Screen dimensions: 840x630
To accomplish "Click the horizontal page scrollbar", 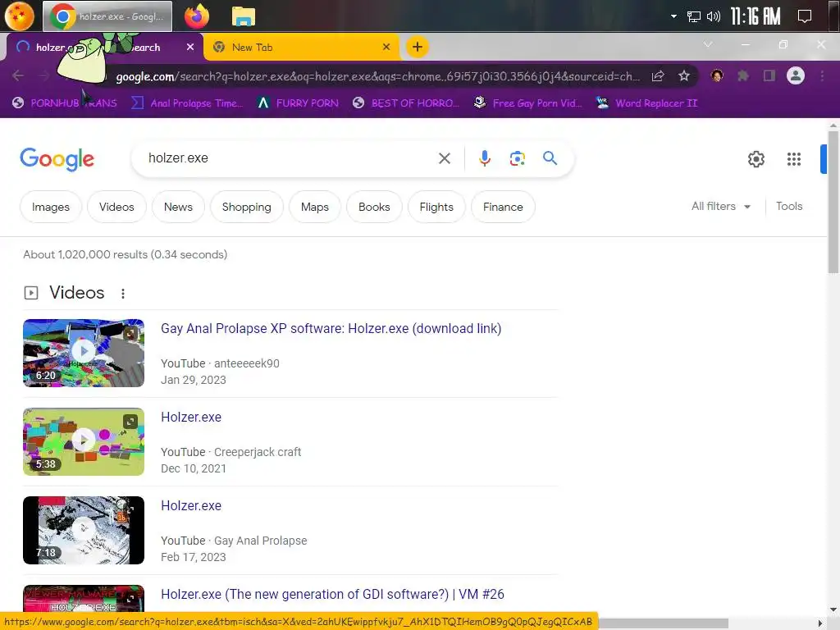I will (x=663, y=623).
